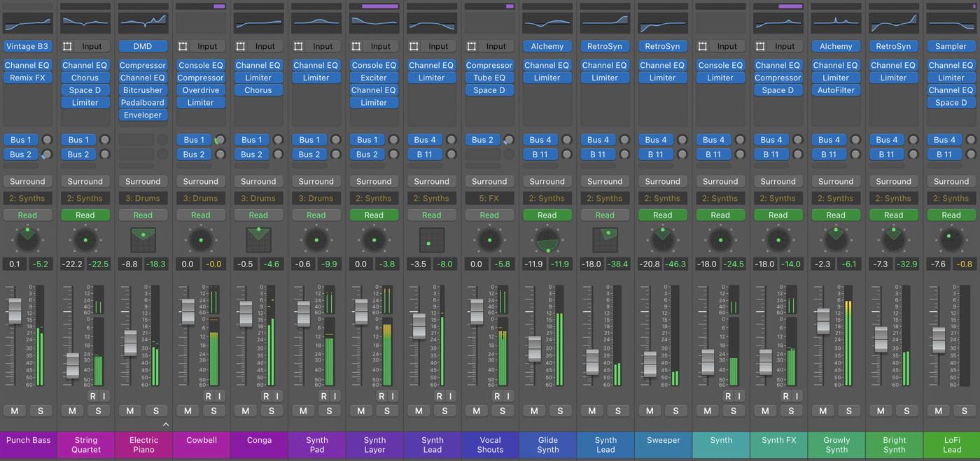Image resolution: width=980 pixels, height=461 pixels.
Task: Click the surround panner on the Sweeper channel
Action: tap(662, 240)
